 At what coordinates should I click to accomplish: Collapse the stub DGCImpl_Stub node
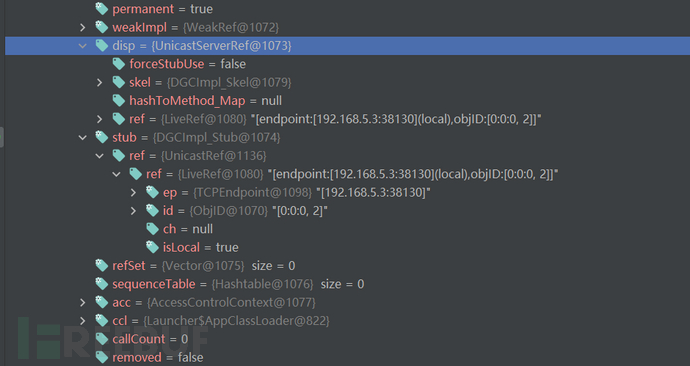(83, 137)
